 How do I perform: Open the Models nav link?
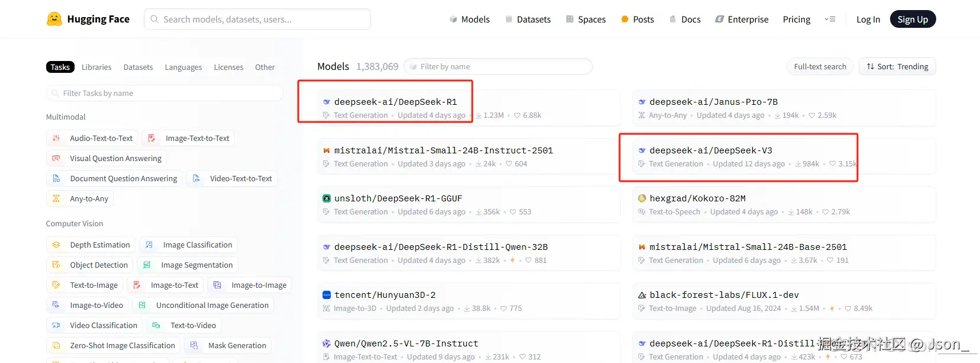(x=469, y=20)
